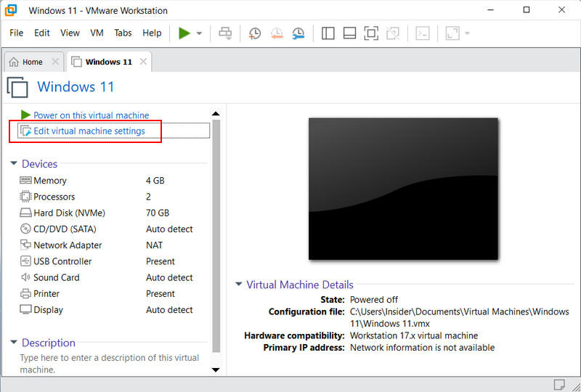Open Snapshot Manager with the wrench icon
This screenshot has height=392, width=581.
tap(298, 33)
